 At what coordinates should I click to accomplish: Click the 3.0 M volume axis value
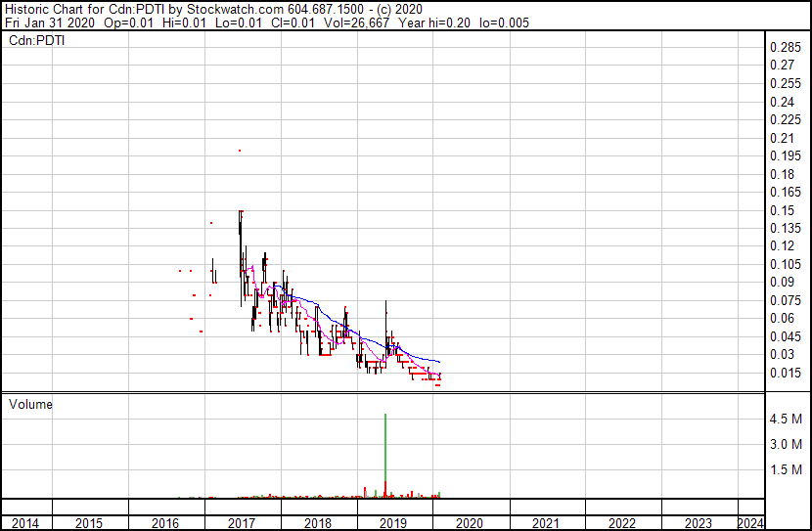point(786,444)
